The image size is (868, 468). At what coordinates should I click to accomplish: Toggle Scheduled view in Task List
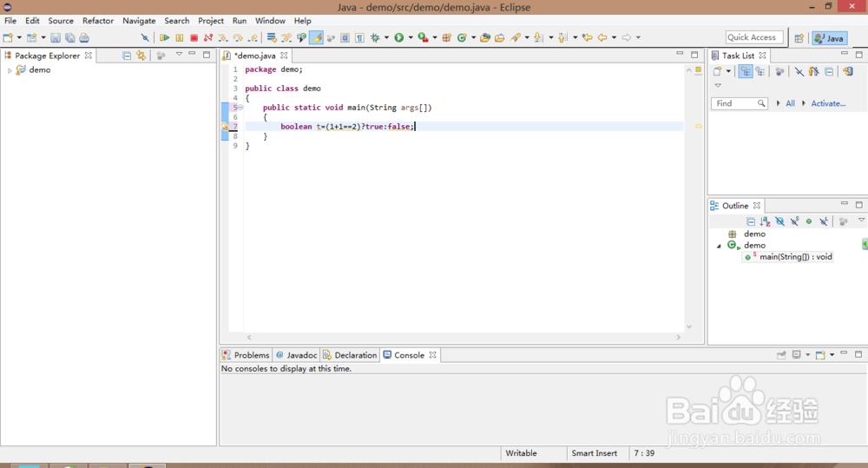tap(760, 71)
